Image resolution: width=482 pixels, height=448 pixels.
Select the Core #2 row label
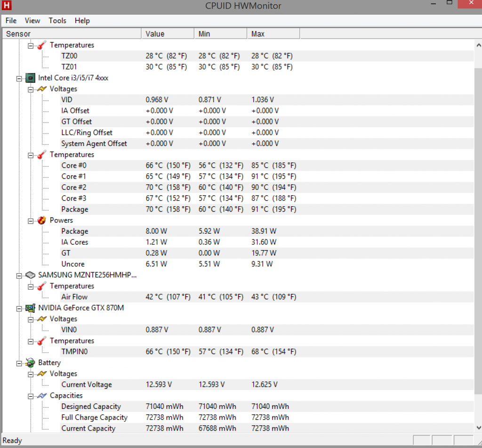coord(74,187)
